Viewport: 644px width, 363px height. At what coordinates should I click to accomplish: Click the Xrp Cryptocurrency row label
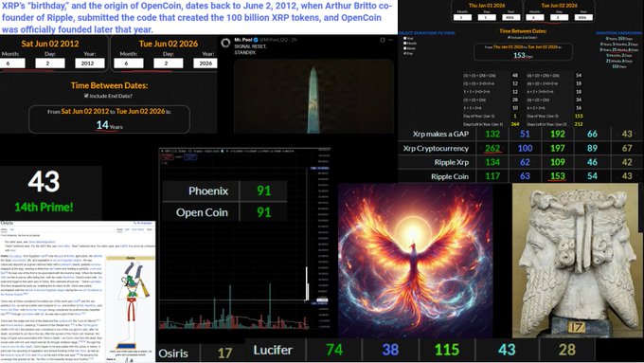(x=436, y=149)
